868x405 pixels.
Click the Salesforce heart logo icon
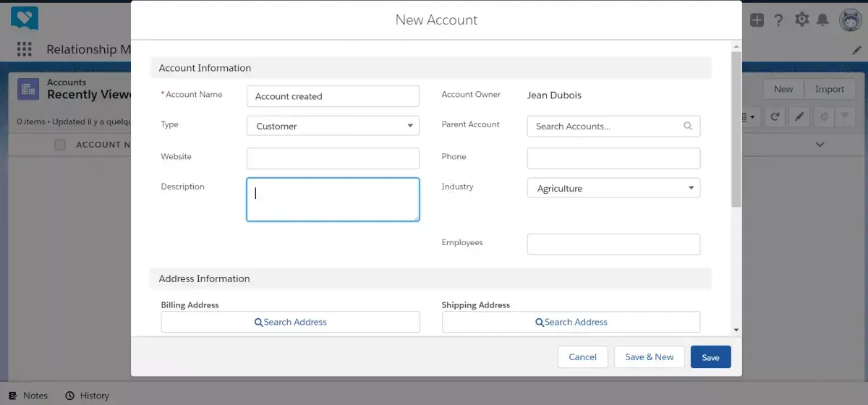click(25, 18)
